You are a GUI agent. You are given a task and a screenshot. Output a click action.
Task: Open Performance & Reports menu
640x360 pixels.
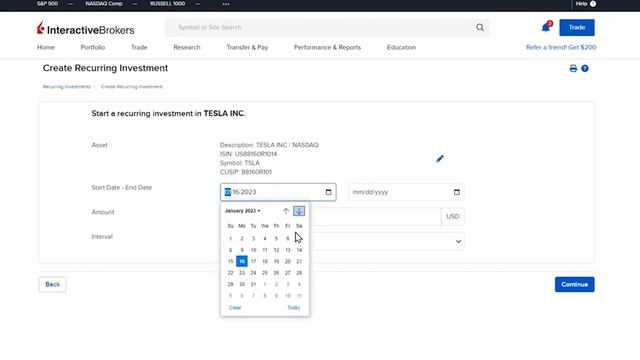[x=327, y=47]
